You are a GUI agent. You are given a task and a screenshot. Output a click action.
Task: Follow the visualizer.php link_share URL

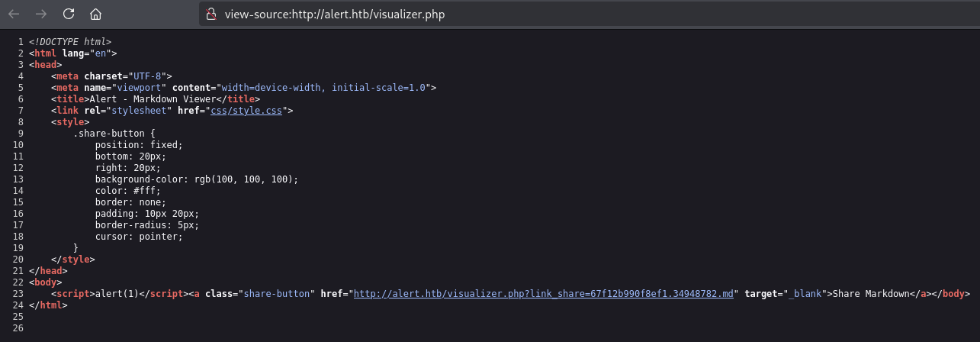(545, 294)
